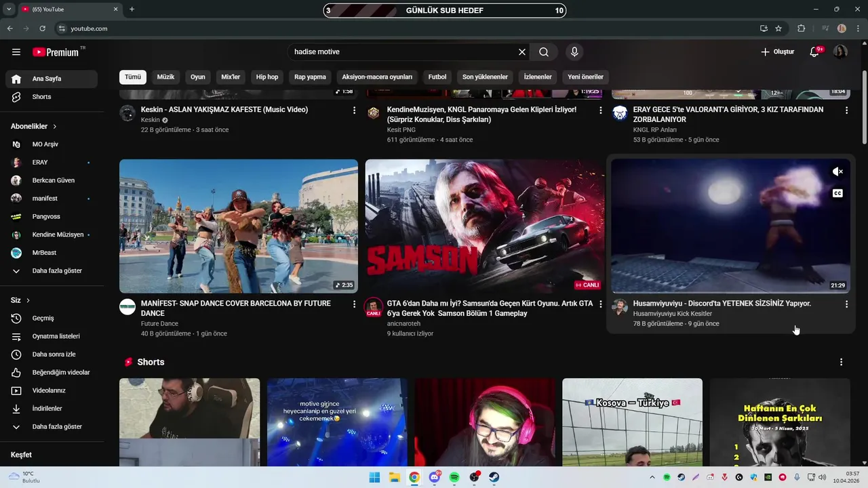Select the Oyun filter chip
868x488 pixels.
click(198, 77)
